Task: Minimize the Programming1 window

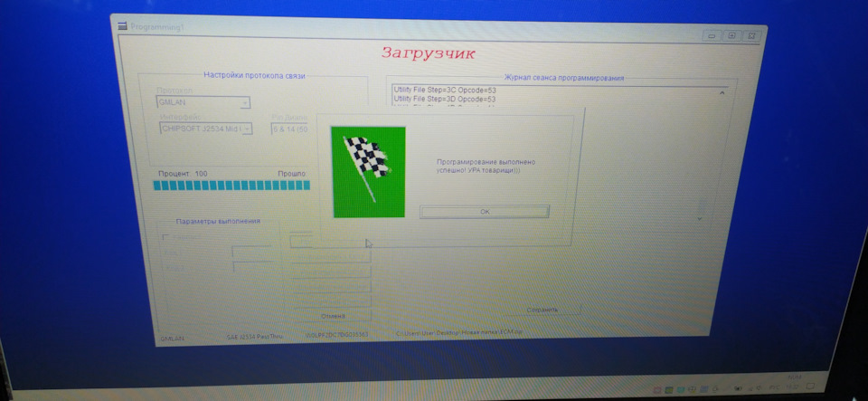Action: coord(712,35)
